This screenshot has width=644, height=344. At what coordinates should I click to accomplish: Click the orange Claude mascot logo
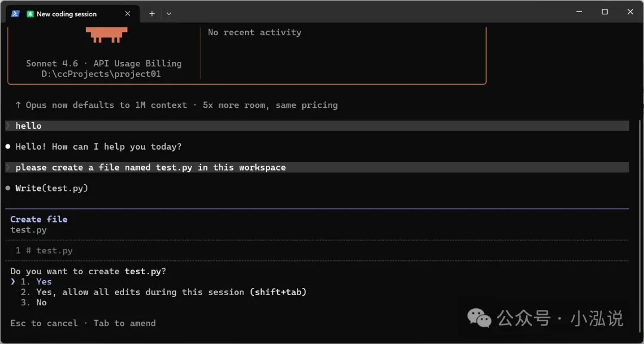coord(107,36)
